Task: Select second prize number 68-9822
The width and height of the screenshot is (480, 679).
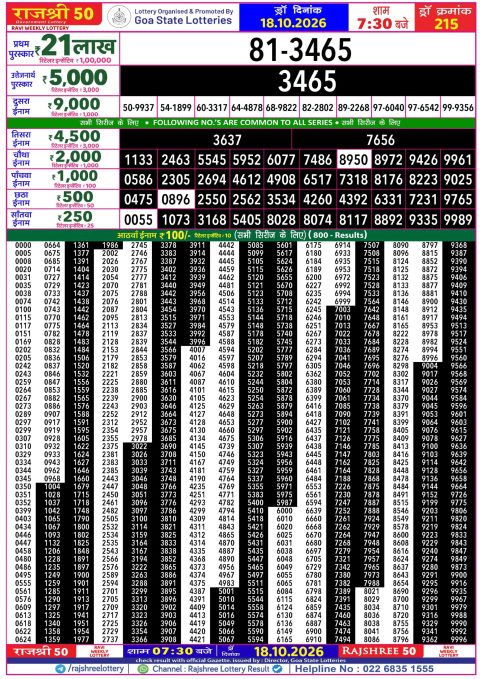Action: [281, 107]
